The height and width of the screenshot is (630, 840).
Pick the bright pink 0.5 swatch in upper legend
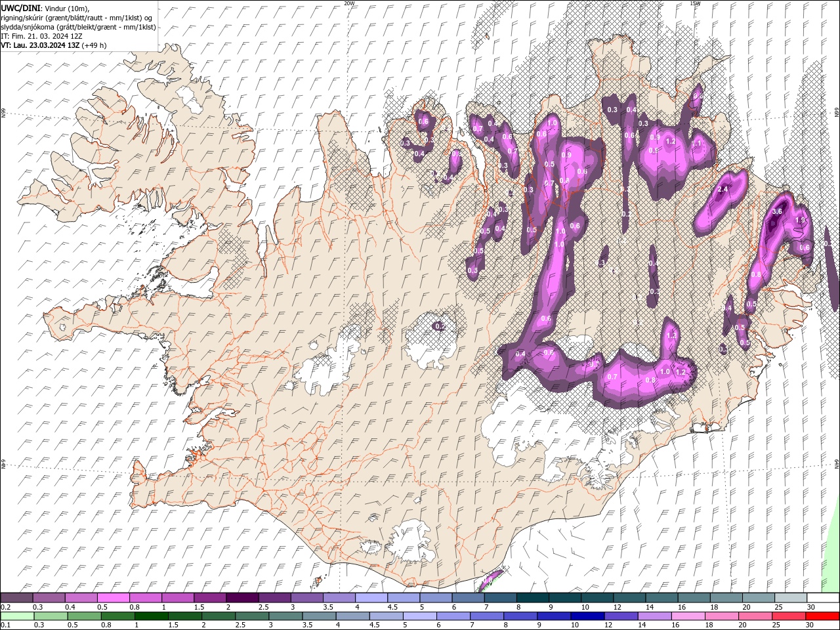(x=113, y=598)
